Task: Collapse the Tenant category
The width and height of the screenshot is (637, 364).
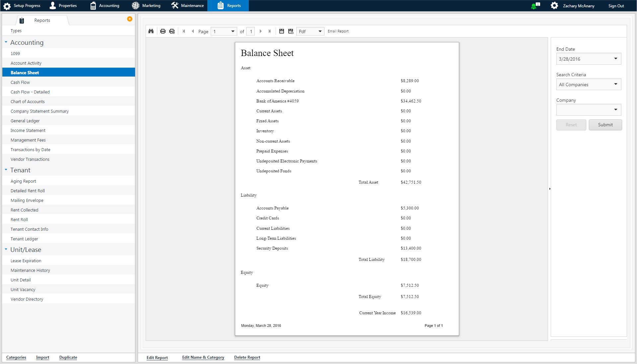Action: (6, 170)
